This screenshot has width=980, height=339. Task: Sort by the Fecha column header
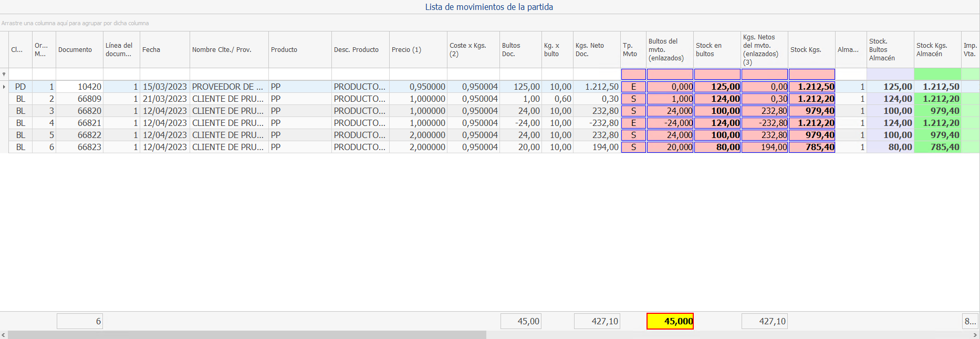click(x=165, y=50)
